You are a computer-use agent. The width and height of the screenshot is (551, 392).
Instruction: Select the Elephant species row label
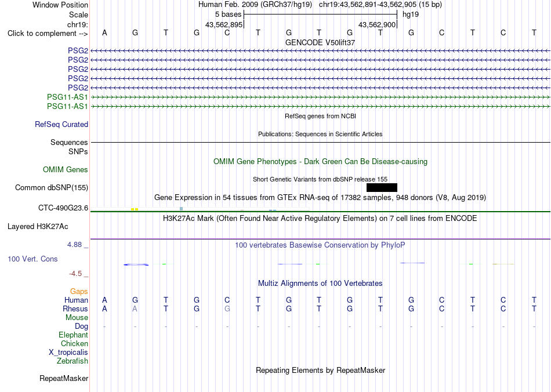74,335
